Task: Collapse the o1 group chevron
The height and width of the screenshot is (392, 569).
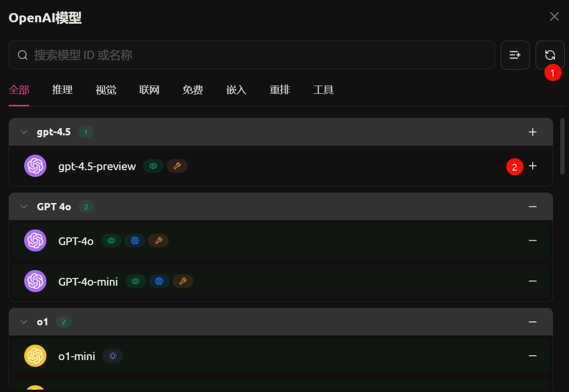Action: 24,322
